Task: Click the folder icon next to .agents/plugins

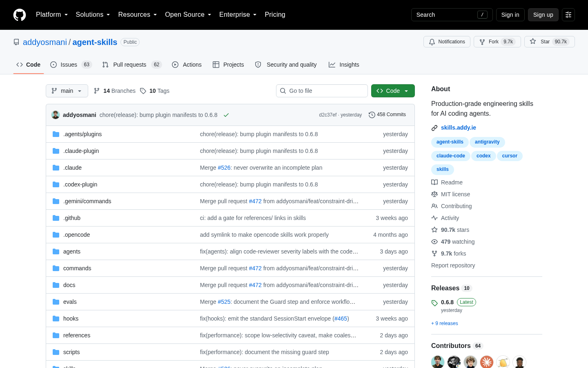Action: click(56, 134)
